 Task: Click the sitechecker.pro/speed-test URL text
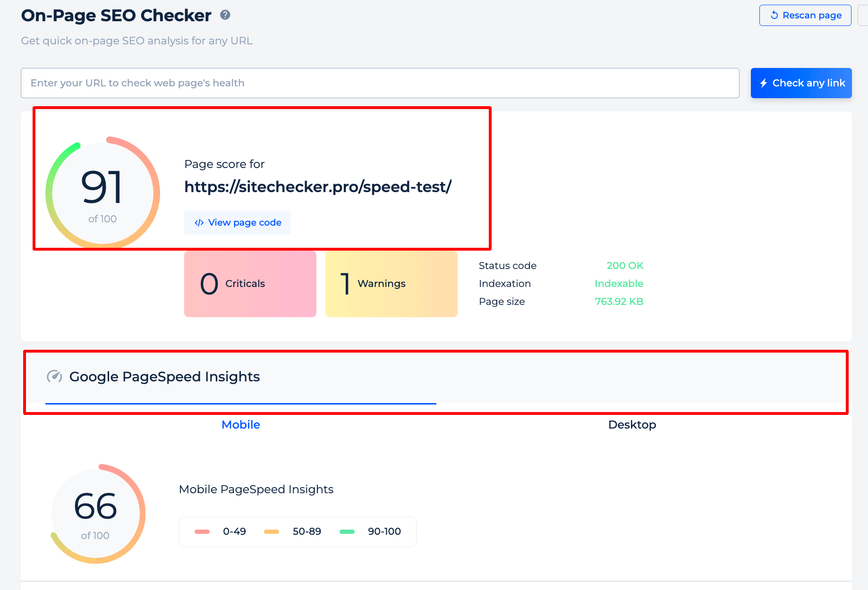click(x=318, y=186)
